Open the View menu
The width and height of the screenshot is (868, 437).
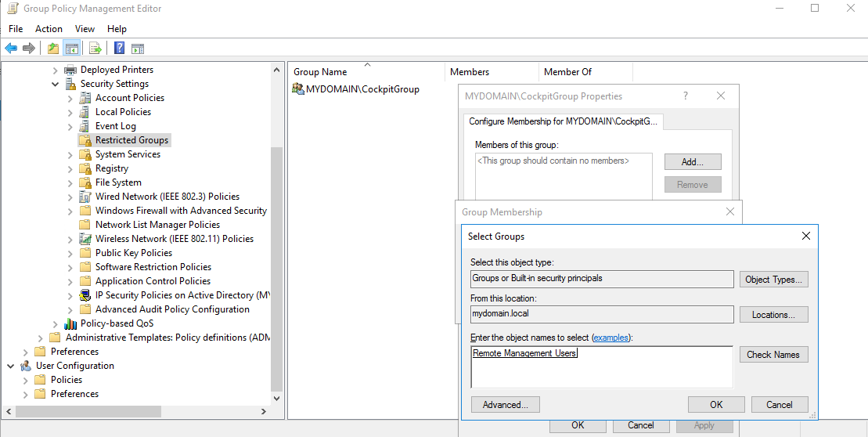point(85,29)
